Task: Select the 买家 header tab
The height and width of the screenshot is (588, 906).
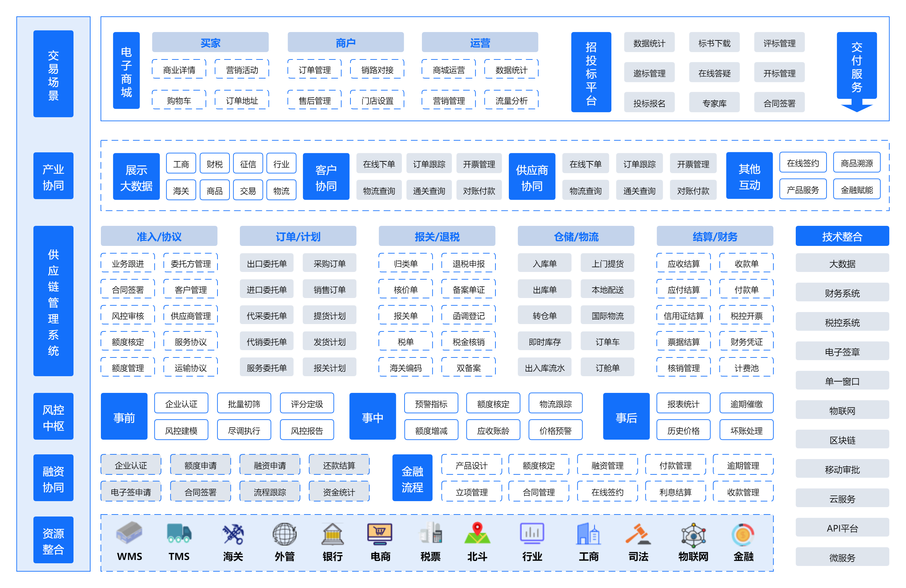Action: point(210,42)
